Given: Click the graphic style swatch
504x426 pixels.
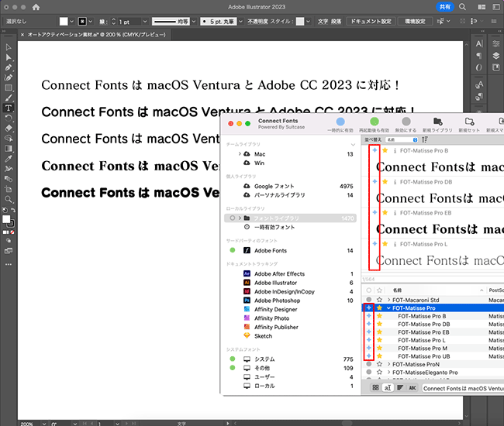Looking at the screenshot, I should point(300,22).
